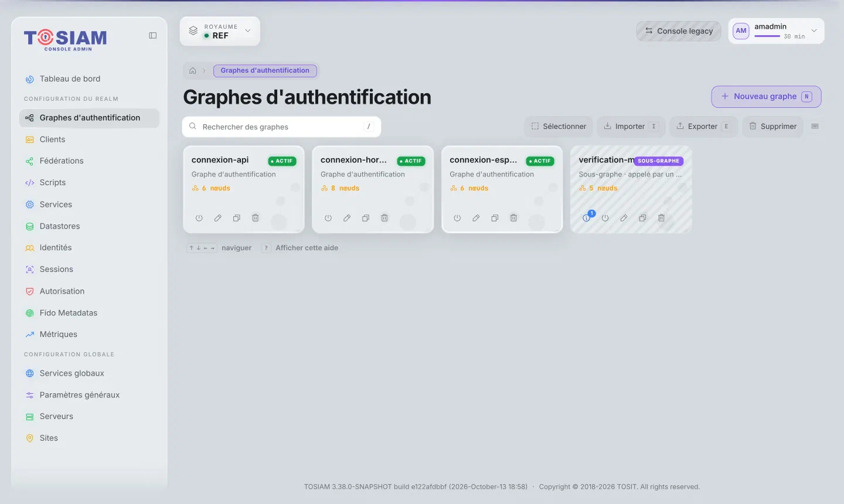The width and height of the screenshot is (844, 504).
Task: Click Graphes d'authentification breadcrumb chip
Action: pos(265,71)
